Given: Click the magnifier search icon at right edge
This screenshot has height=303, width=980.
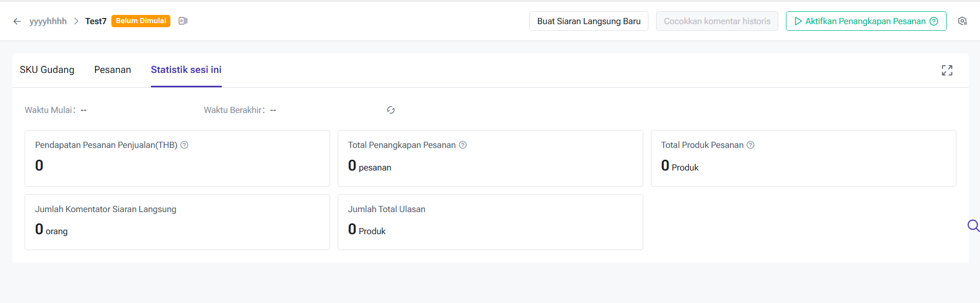Looking at the screenshot, I should pyautogui.click(x=973, y=225).
